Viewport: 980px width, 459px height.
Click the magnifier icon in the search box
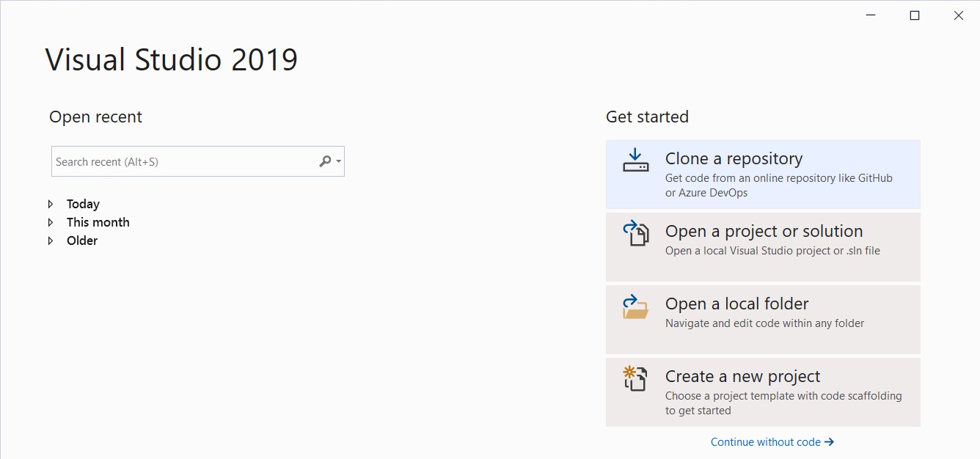tap(323, 161)
